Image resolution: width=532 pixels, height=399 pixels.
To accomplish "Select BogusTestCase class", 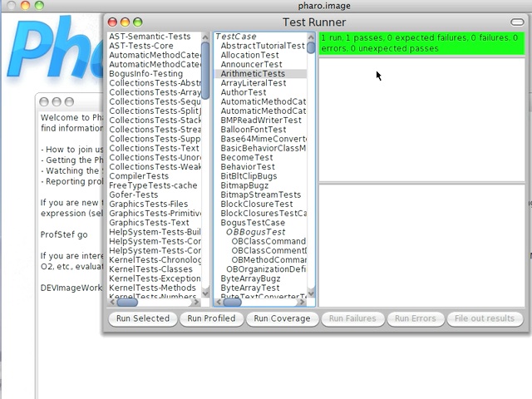I will [x=253, y=223].
